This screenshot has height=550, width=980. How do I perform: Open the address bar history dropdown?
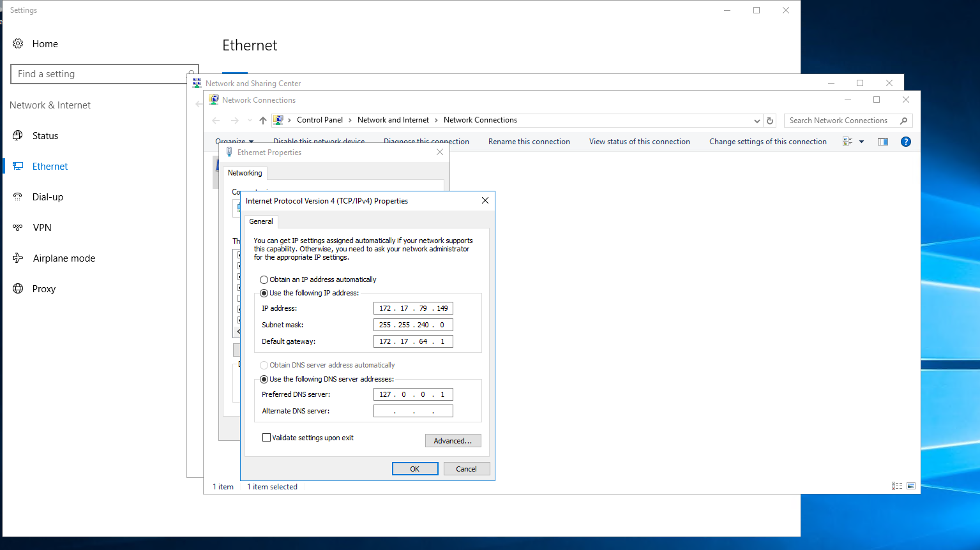[757, 120]
